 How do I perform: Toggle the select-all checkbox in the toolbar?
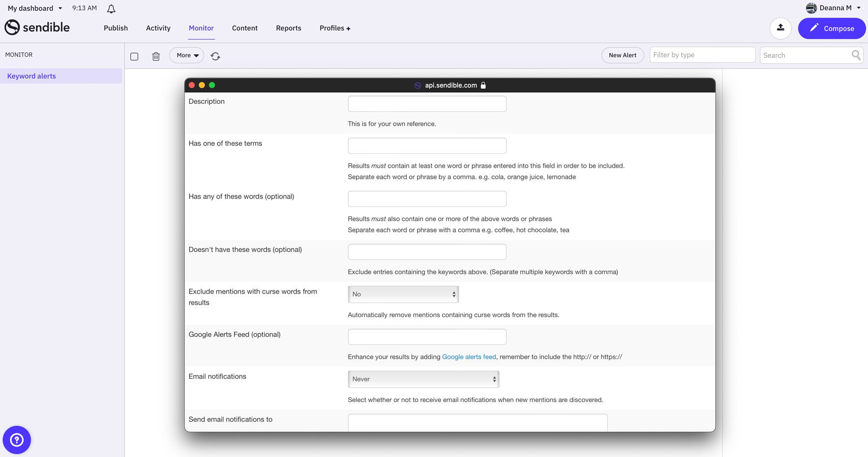134,56
